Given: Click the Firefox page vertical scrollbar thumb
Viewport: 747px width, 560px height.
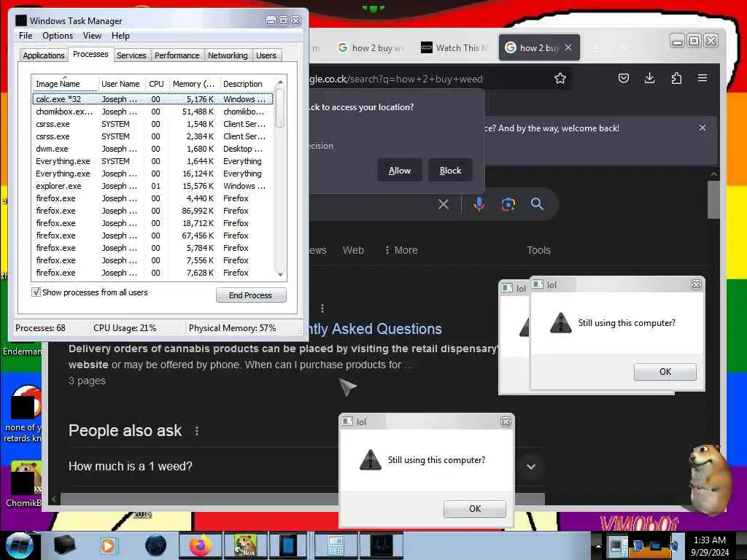Looking at the screenshot, I should pyautogui.click(x=713, y=199).
